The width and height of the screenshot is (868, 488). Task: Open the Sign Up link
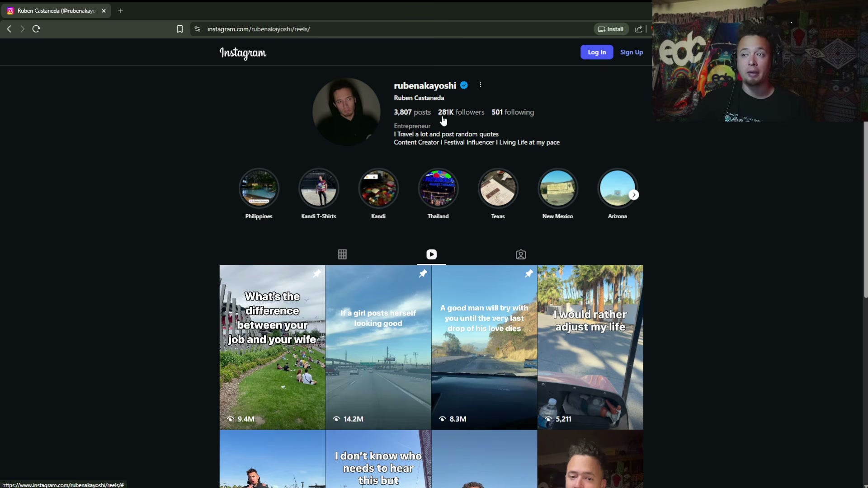[632, 52]
